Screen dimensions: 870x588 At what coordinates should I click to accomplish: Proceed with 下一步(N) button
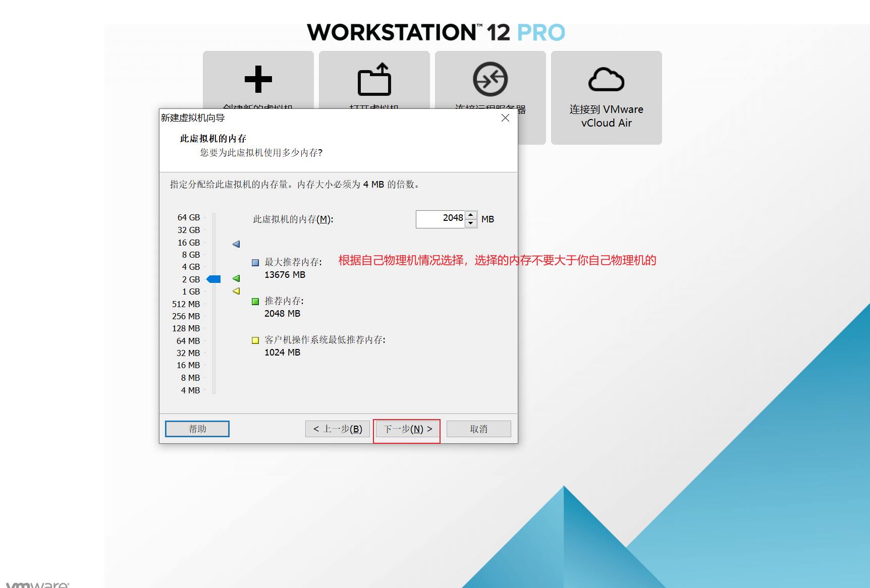click(408, 429)
